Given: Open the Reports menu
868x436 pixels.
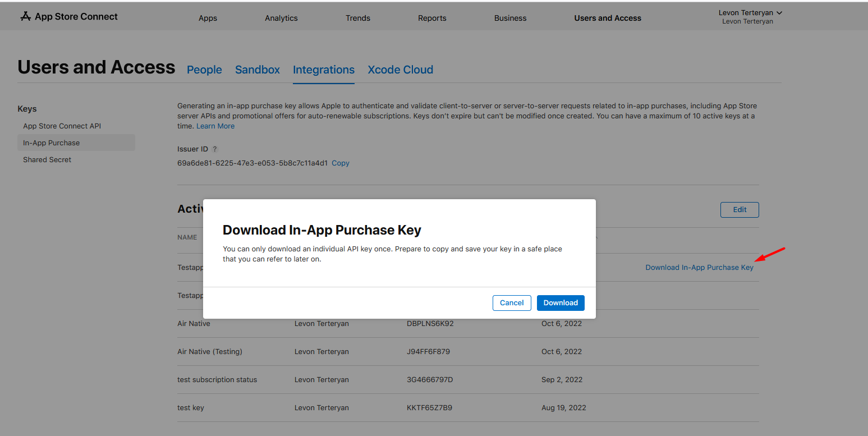Looking at the screenshot, I should point(432,18).
